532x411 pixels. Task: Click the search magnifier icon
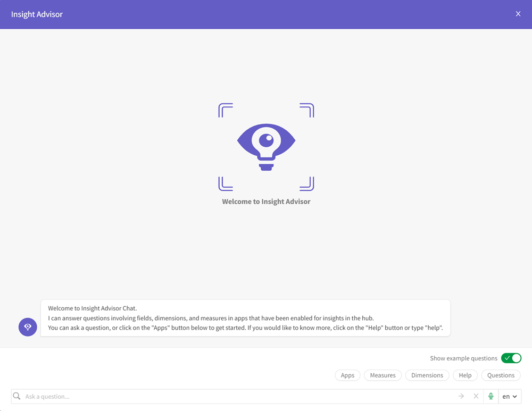[16, 396]
